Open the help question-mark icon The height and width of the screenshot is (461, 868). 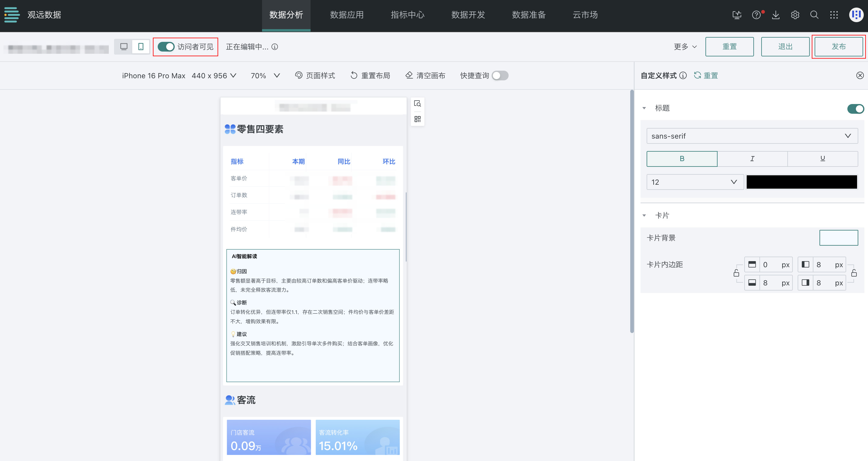(756, 15)
